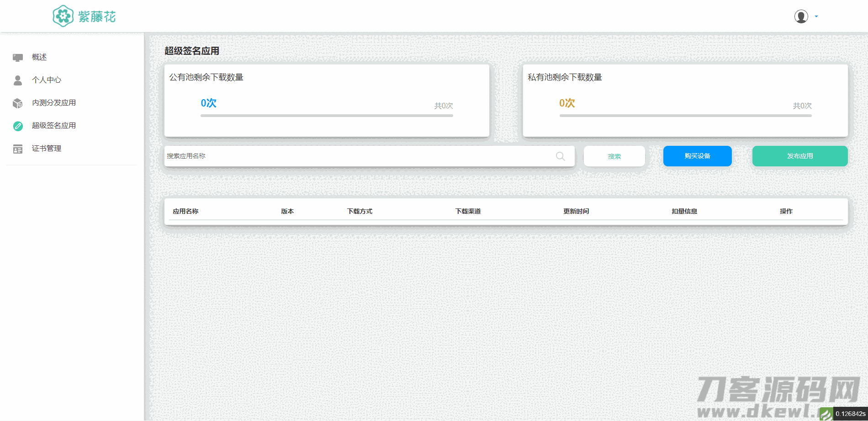Expand the account dropdown arrow beside avatar
This screenshot has width=868, height=421.
(816, 16)
